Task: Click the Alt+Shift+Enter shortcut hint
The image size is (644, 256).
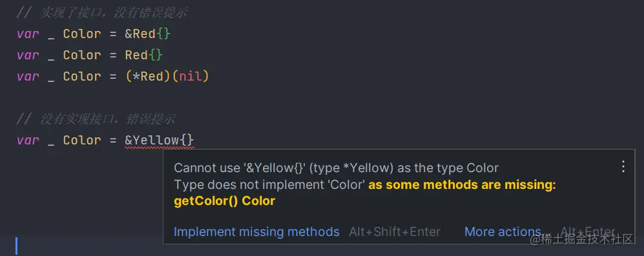Action: tap(395, 231)
